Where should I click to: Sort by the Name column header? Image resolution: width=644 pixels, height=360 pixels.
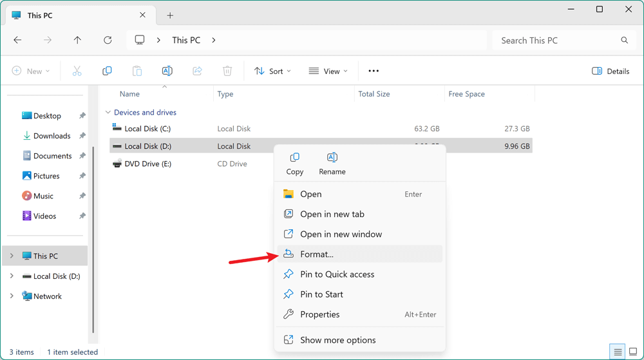[x=130, y=94]
